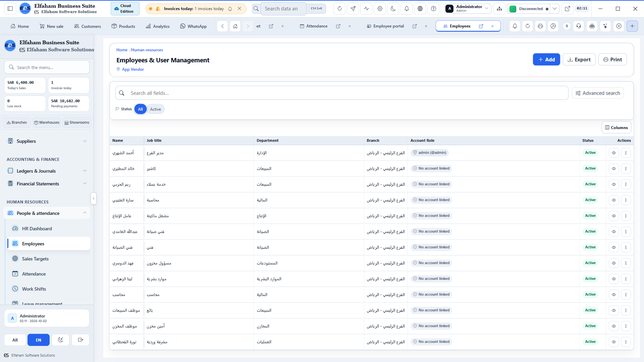The width and height of the screenshot is (644, 362).
Task: Click the refresh icon in top toolbar
Action: [x=339, y=9]
